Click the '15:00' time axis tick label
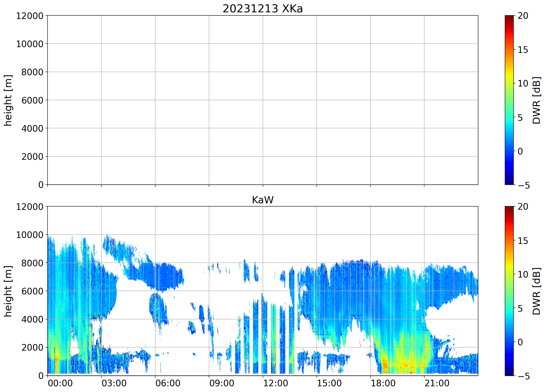 pos(329,383)
